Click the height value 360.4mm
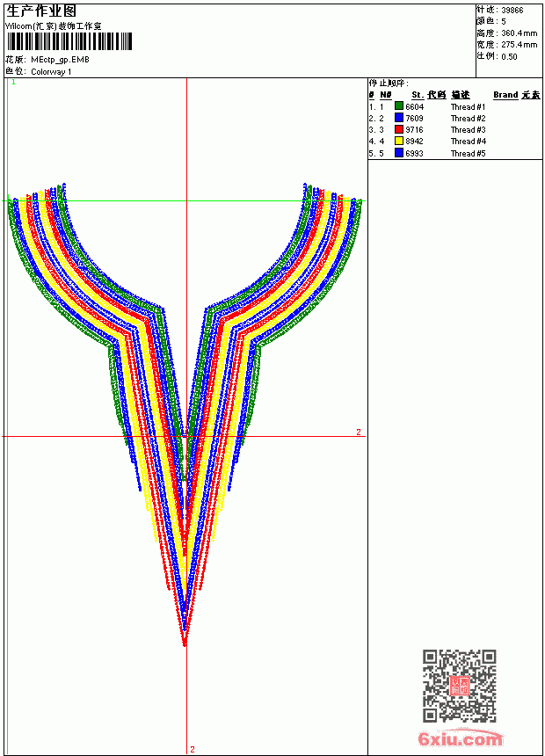 (x=519, y=33)
